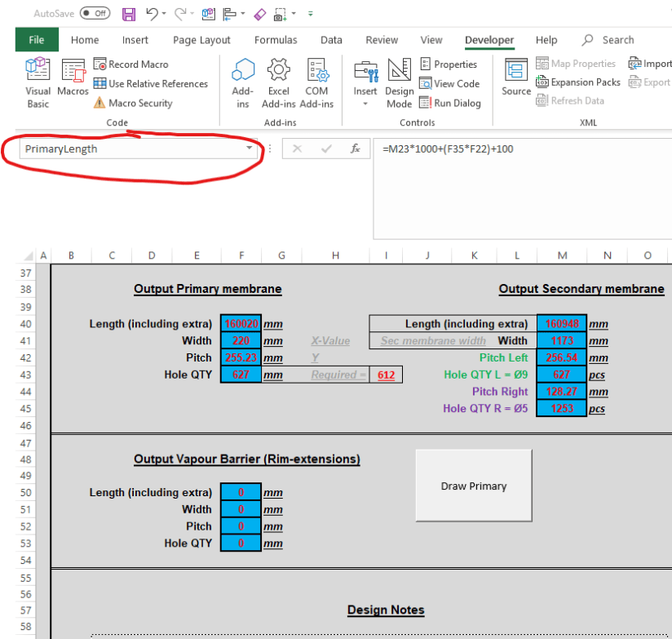The height and width of the screenshot is (639, 672).
Task: Toggle Use Relative References
Action: (151, 83)
